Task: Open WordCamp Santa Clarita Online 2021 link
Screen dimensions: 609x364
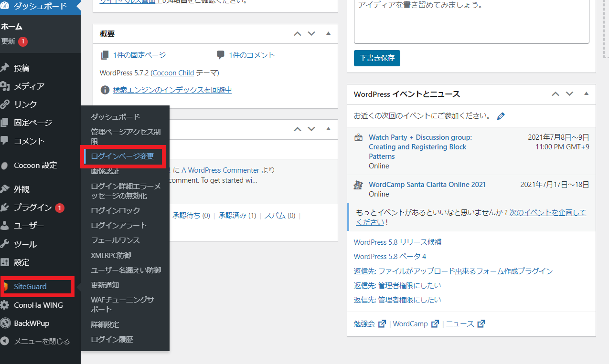Action: [427, 185]
